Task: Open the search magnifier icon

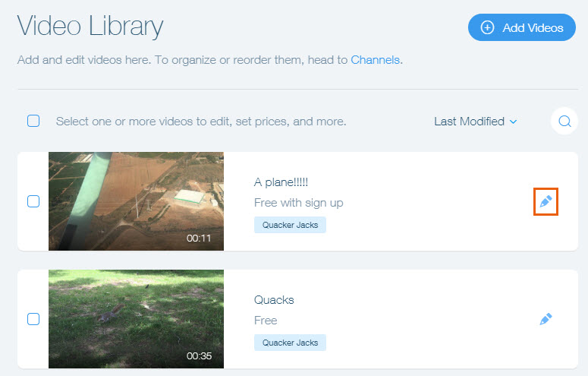Action: tap(564, 122)
